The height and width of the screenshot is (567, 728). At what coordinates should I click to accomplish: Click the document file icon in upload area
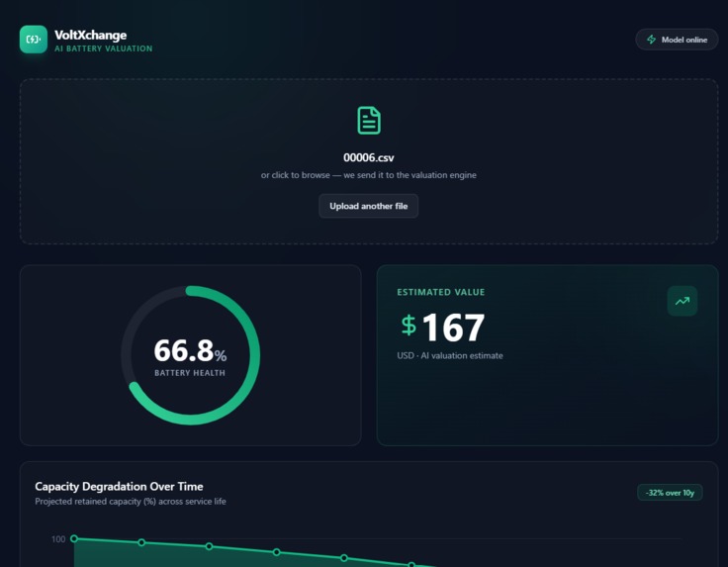click(x=369, y=121)
